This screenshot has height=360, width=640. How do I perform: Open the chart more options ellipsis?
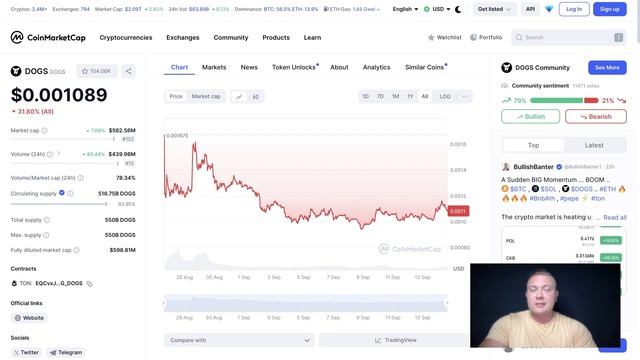tap(465, 97)
